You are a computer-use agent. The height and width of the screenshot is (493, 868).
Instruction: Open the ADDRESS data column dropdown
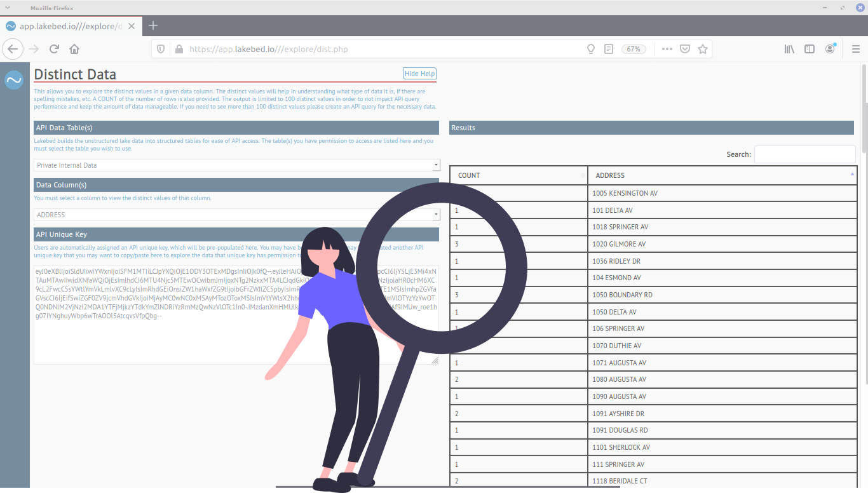(x=236, y=215)
